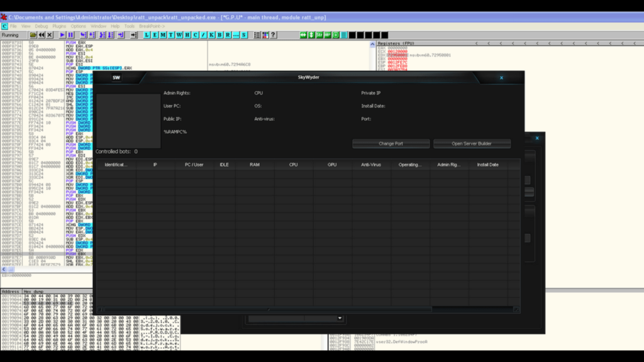Open a file via OllyDbg folder icon

pos(33,35)
